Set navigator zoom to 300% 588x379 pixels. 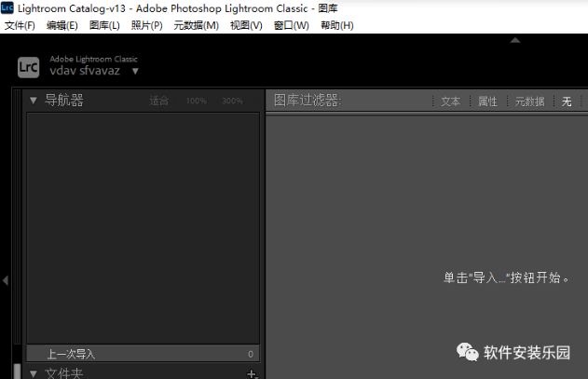(232, 101)
